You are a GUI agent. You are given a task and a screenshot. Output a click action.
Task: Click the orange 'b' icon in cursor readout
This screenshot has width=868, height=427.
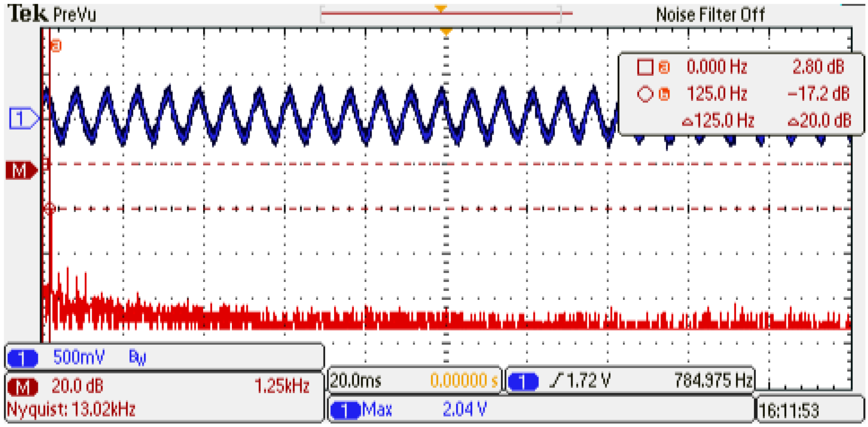tap(664, 94)
